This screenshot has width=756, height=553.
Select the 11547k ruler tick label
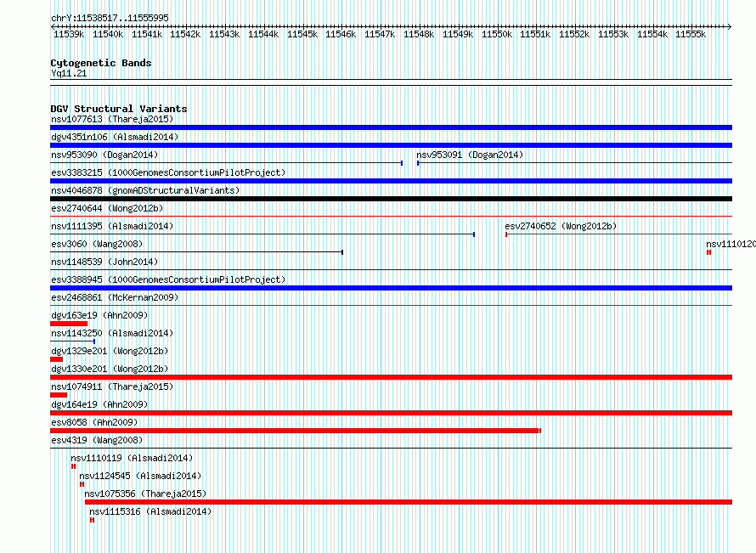380,34
